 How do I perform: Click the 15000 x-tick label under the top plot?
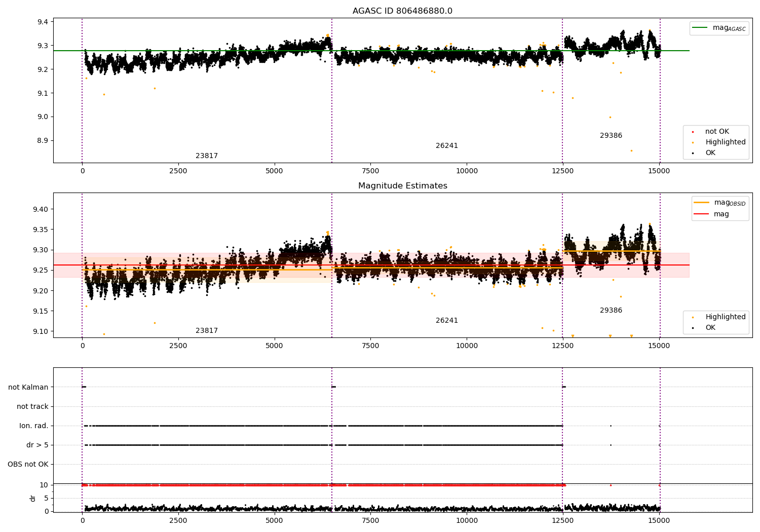(659, 171)
